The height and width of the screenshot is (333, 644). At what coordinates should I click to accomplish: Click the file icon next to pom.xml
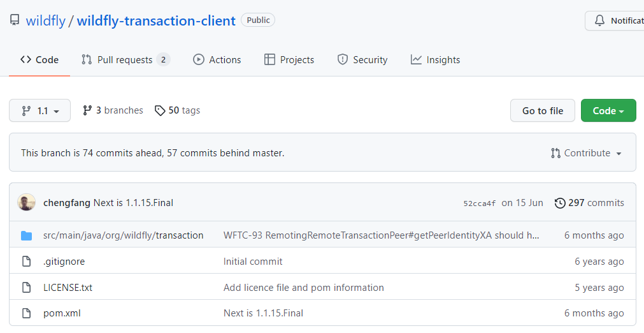[x=26, y=313]
